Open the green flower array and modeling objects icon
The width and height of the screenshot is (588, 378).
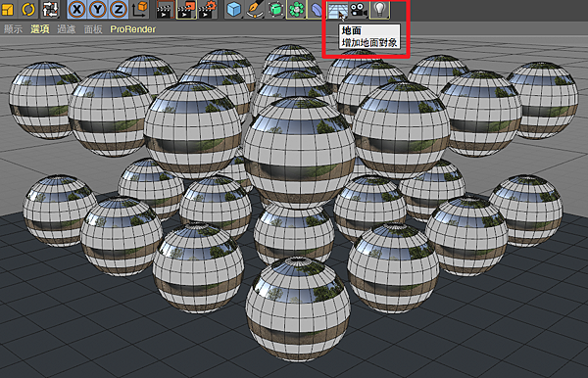(296, 9)
